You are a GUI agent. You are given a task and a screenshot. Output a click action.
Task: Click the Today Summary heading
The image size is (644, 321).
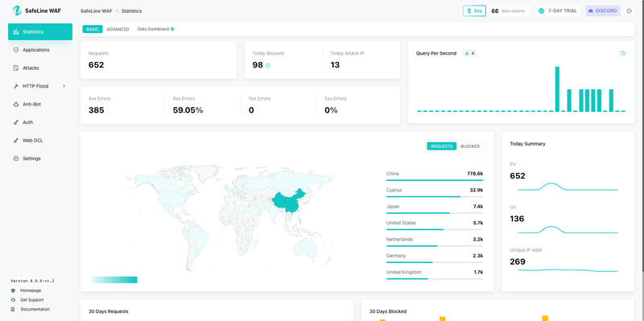527,144
